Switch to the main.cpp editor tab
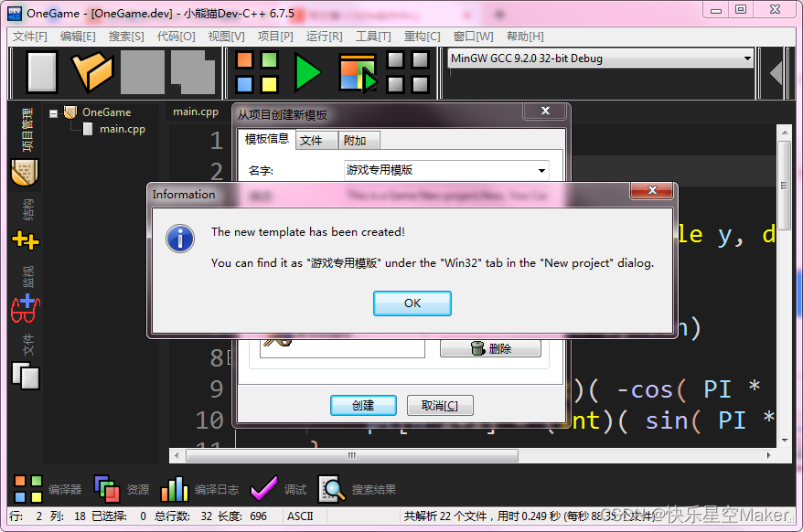Image resolution: width=803 pixels, height=532 pixels. pos(196,112)
